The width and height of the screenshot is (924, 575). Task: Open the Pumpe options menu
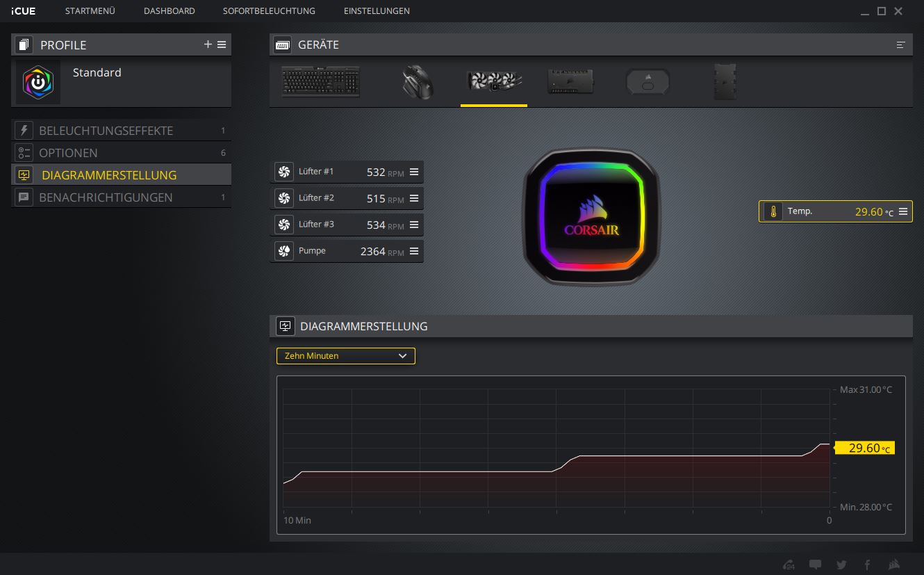414,251
